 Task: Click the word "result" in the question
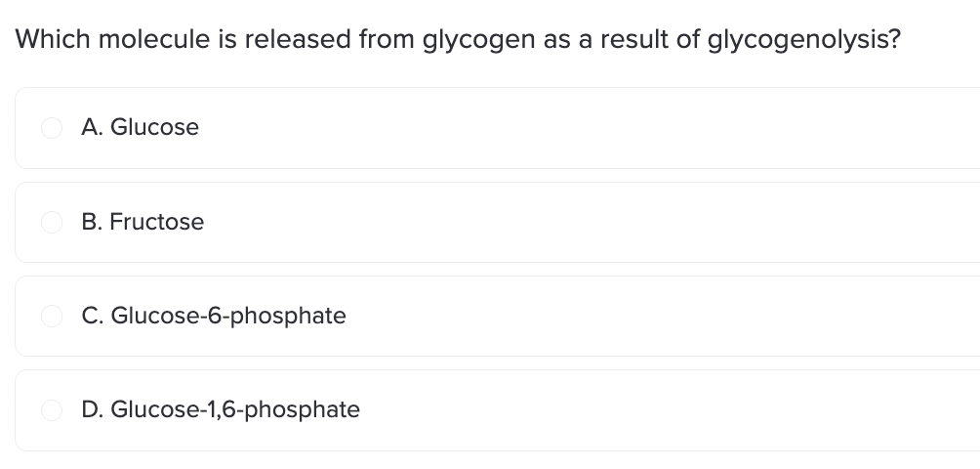(x=635, y=40)
